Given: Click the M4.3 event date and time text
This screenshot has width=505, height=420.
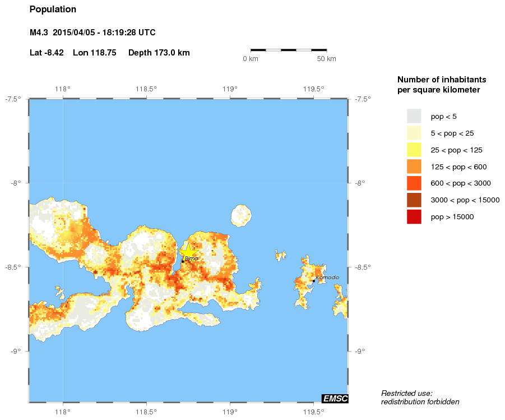Looking at the screenshot, I should 92,33.
